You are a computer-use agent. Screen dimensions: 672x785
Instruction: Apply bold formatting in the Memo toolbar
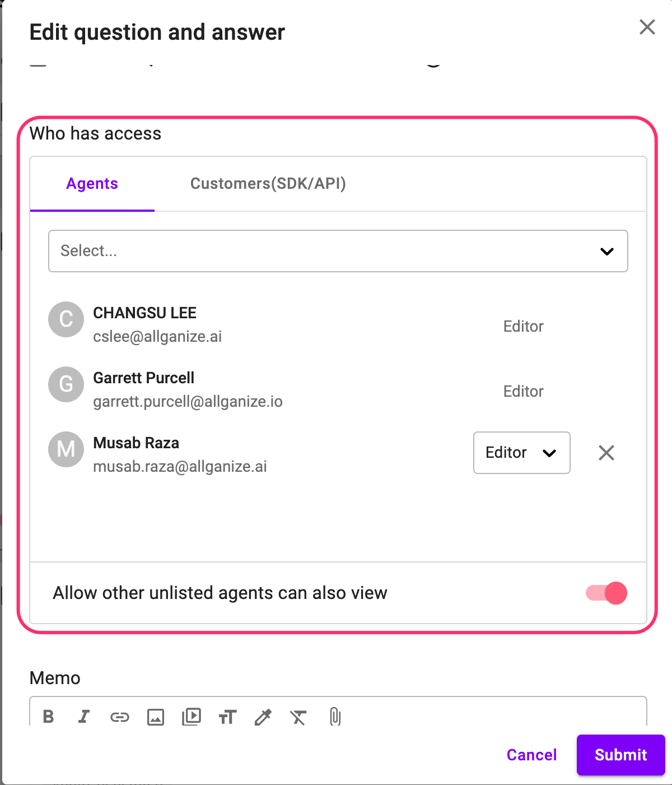48,717
